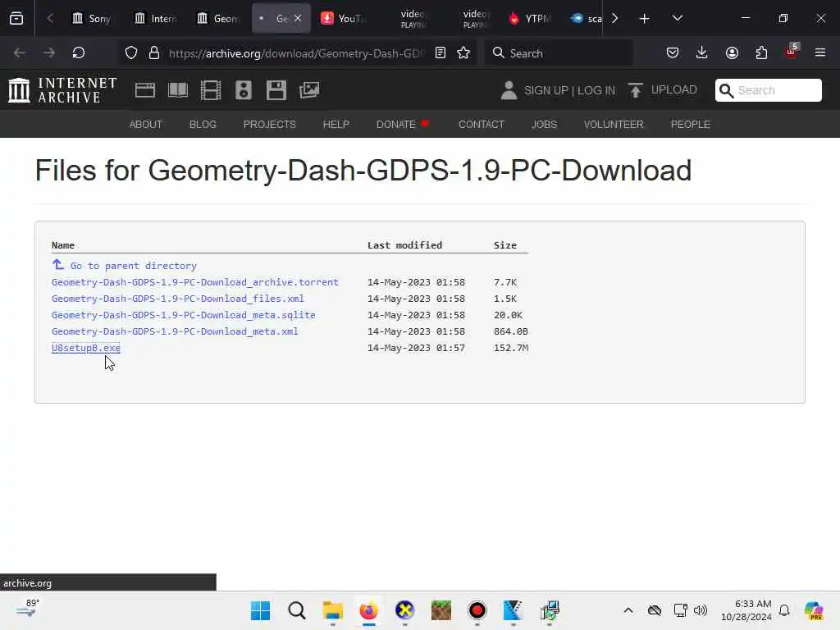Reload the current page
This screenshot has width=840, height=630.
point(79,53)
